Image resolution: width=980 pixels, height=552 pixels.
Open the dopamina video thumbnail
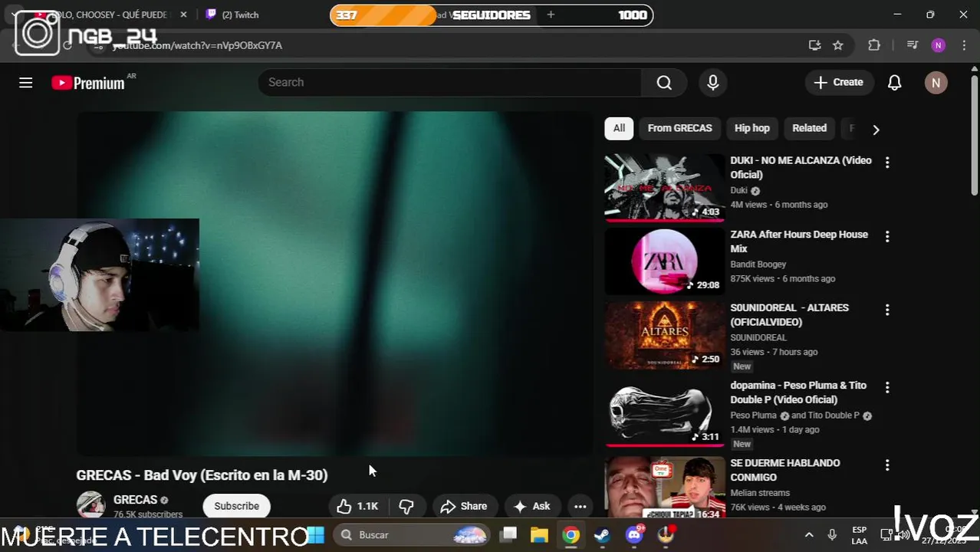(x=664, y=412)
